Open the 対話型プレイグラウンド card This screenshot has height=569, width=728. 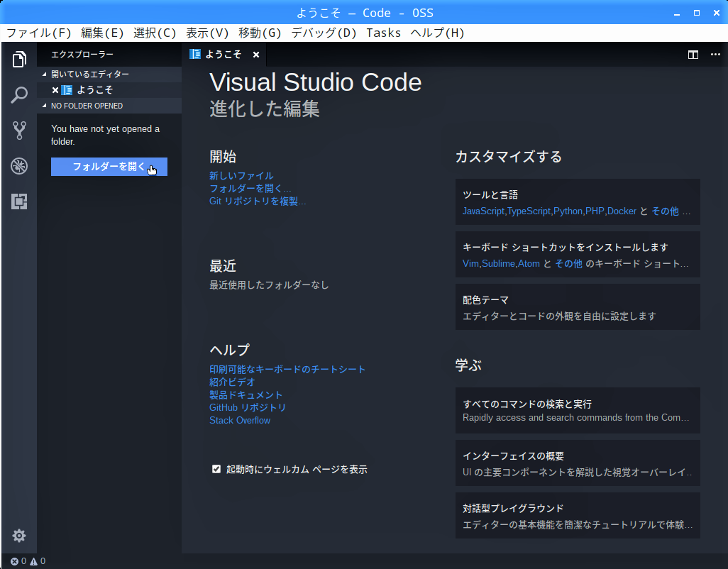(578, 516)
